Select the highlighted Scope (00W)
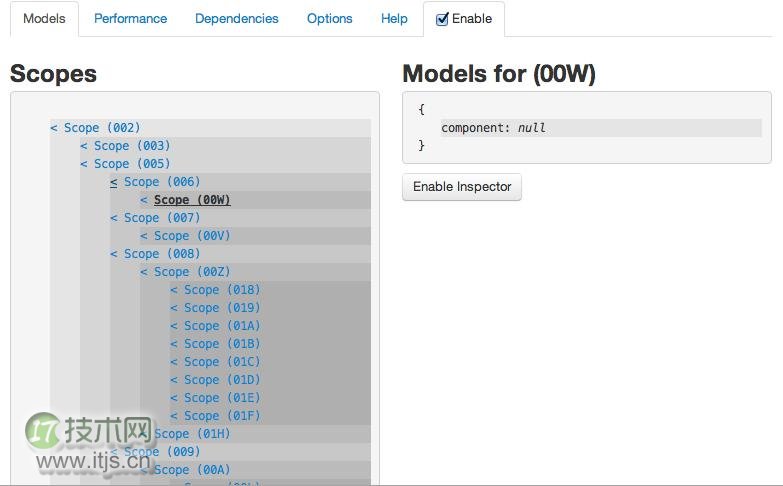Screen dimensions: 783x486 point(192,200)
